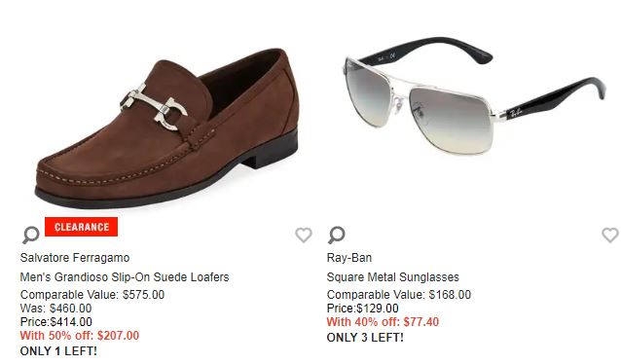Screen dimensions: 621x364
Task: Click the red CLEARANCE badge
Action: [81, 227]
